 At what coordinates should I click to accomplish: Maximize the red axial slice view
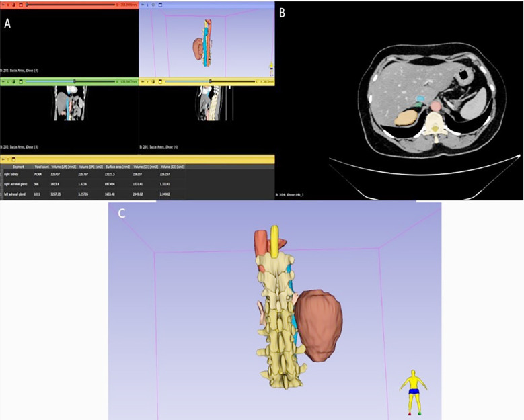pos(21,5)
